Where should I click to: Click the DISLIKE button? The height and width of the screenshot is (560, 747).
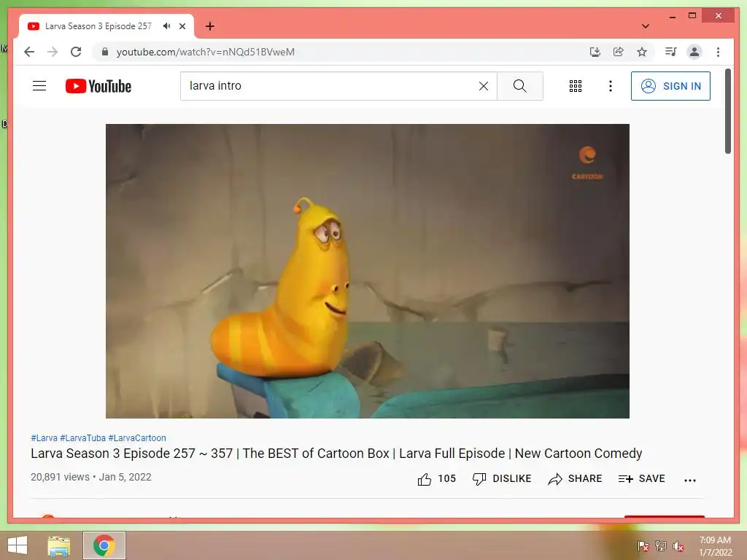[x=502, y=478]
